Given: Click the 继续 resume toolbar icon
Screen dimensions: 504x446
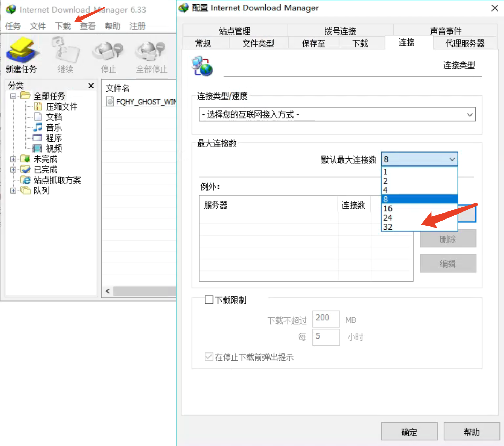Looking at the screenshot, I should pos(65,51).
